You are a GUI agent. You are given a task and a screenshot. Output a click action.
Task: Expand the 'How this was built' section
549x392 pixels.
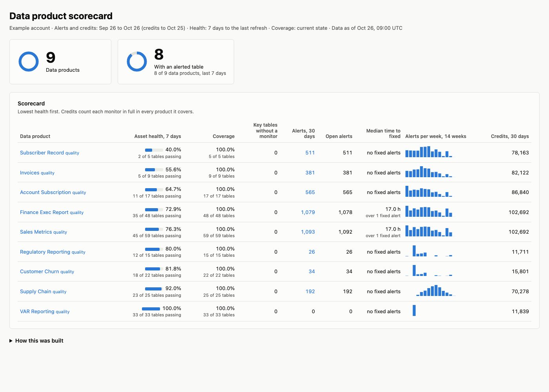pos(36,341)
